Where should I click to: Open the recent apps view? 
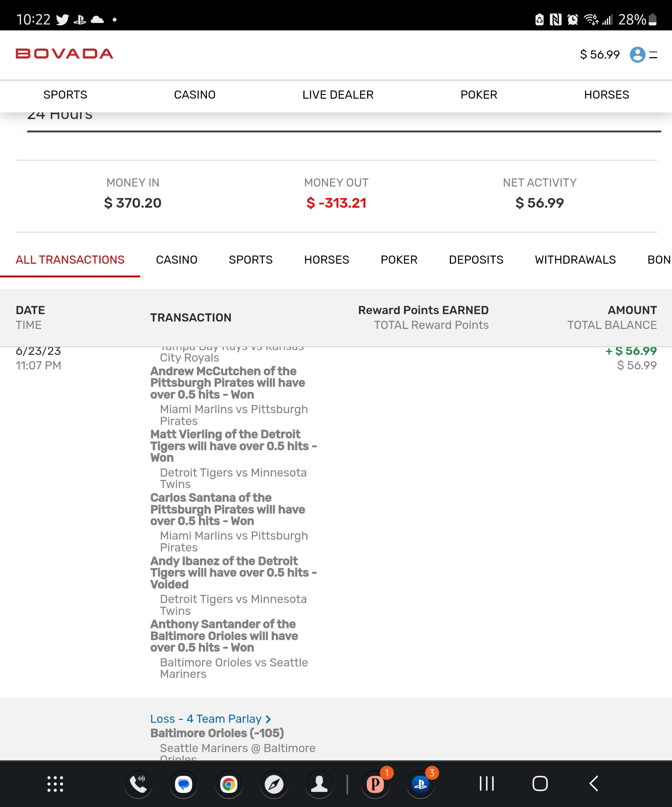coord(487,784)
